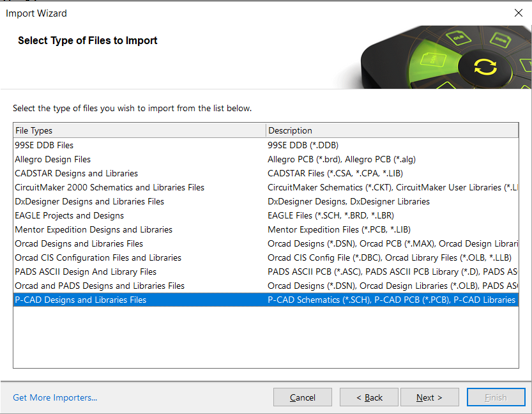Click the Orcad Design Libraries (*.OLB) description cell
This screenshot has height=414, width=532.
pyautogui.click(x=393, y=286)
